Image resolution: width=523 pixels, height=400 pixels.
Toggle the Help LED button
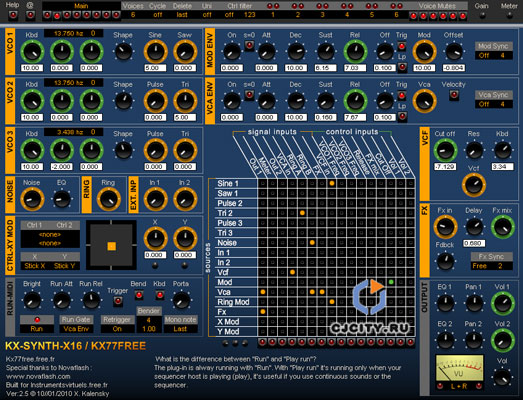[13, 15]
